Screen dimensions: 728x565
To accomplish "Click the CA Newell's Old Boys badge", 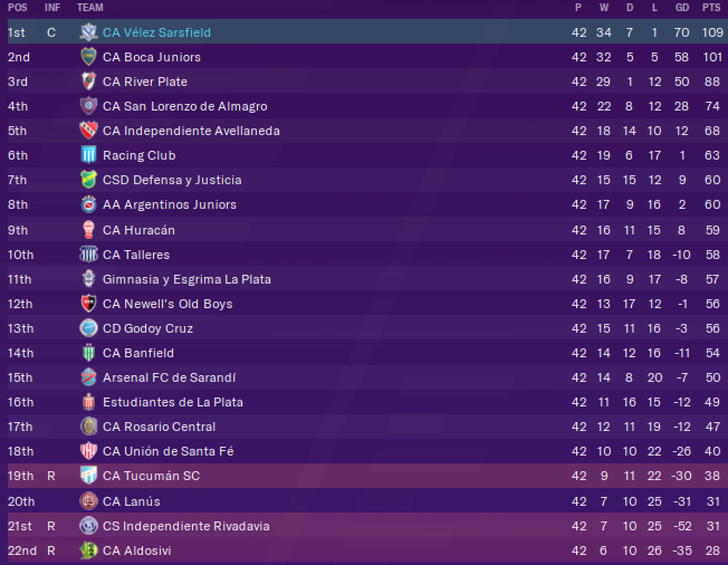I will coord(88,304).
